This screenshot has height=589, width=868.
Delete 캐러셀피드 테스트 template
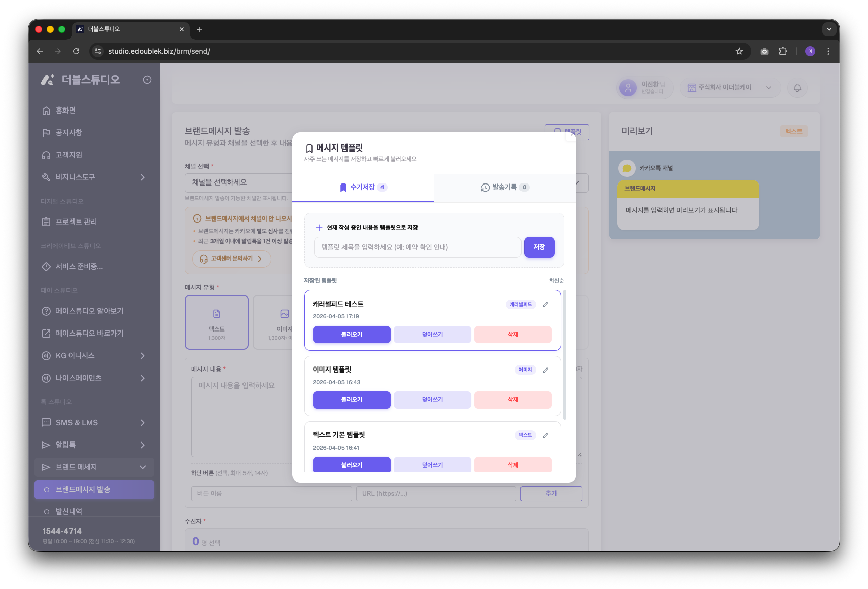click(513, 335)
